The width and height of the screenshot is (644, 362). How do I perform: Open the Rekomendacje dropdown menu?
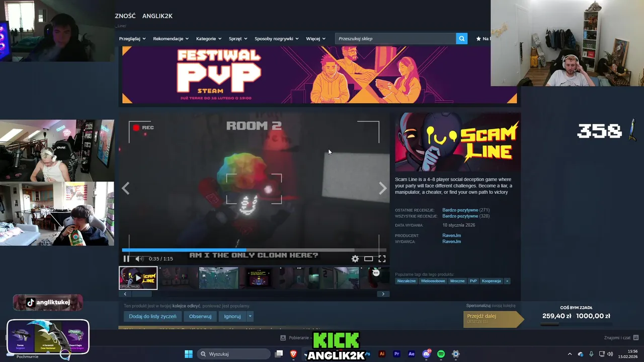pos(171,39)
